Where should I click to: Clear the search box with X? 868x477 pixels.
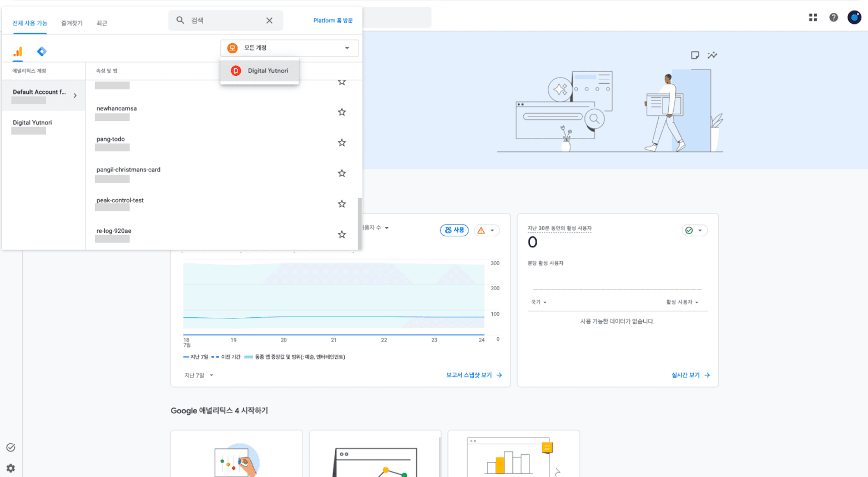point(269,21)
